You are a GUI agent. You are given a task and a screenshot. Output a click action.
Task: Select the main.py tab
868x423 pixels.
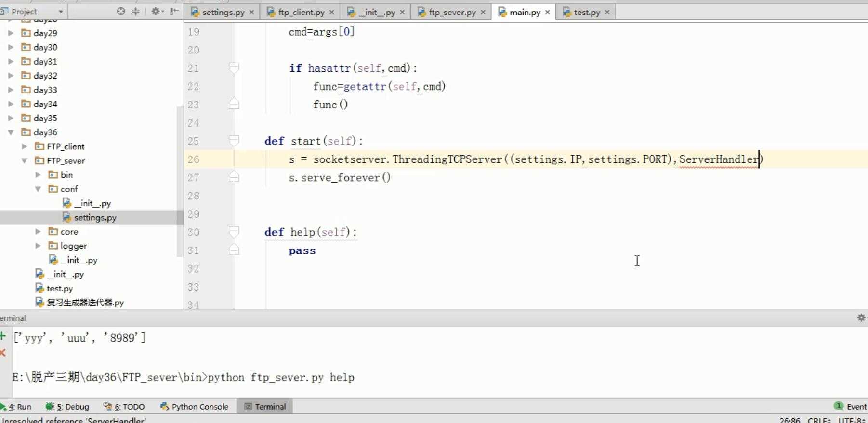click(525, 12)
